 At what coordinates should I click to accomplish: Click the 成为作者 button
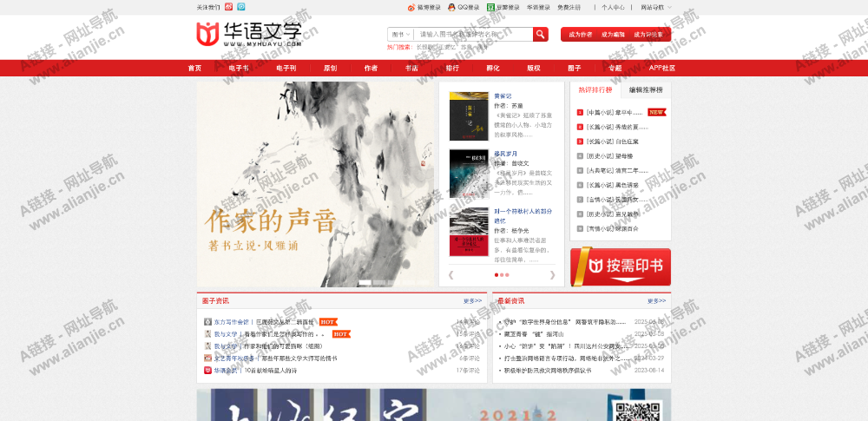point(581,35)
